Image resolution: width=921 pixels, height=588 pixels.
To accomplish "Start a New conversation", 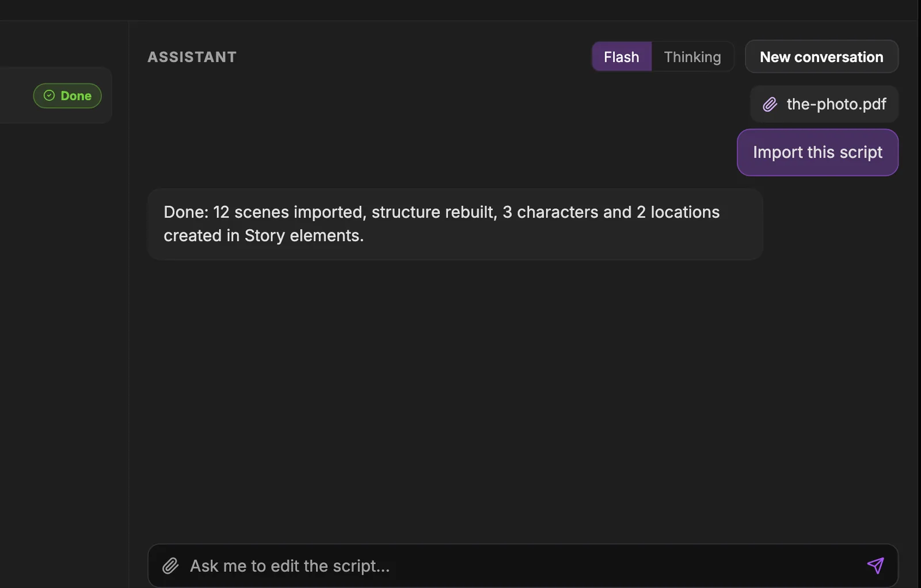I will pyautogui.click(x=821, y=57).
